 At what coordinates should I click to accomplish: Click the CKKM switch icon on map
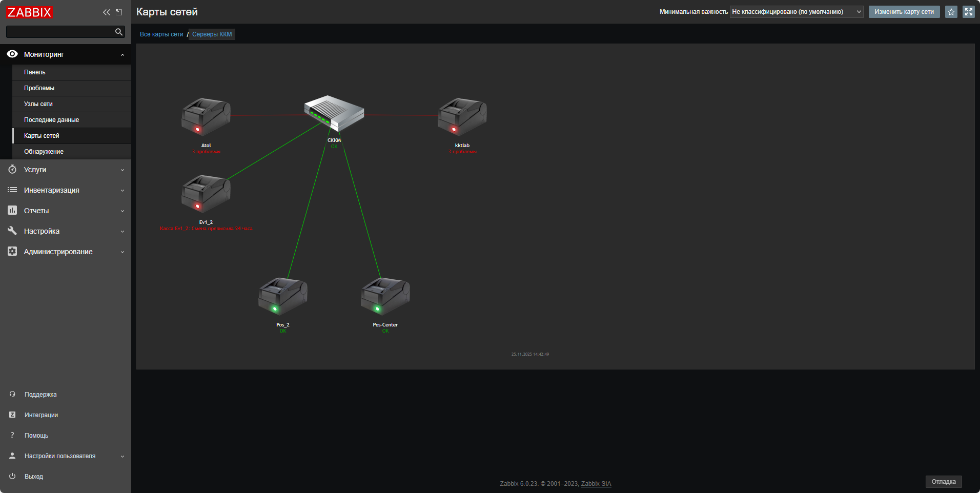click(334, 113)
